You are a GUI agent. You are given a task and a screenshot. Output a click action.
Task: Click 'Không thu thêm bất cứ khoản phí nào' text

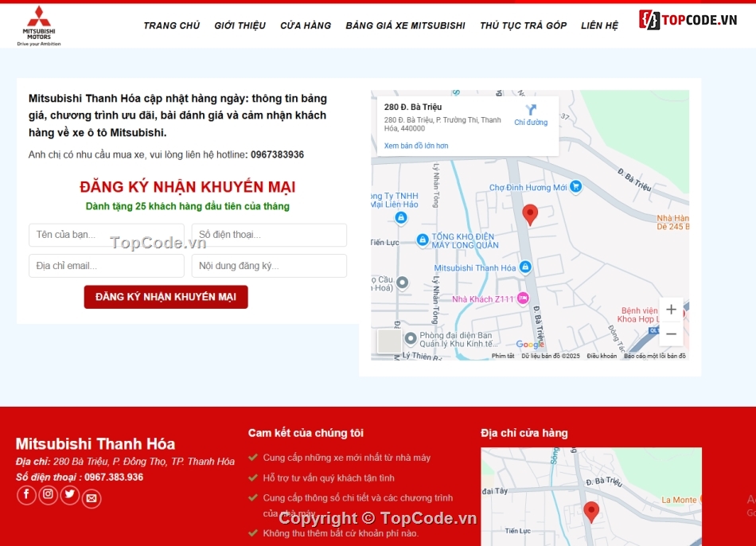341,533
